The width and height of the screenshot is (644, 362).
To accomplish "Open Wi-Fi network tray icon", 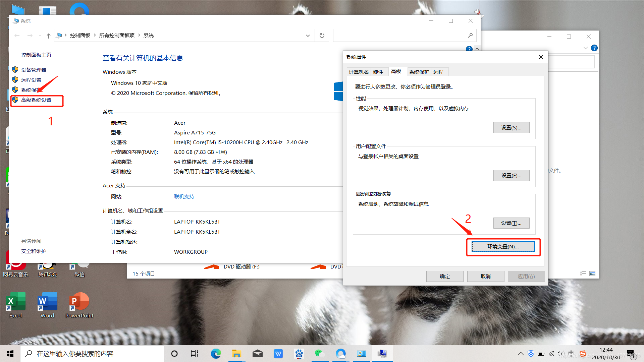I will [551, 354].
